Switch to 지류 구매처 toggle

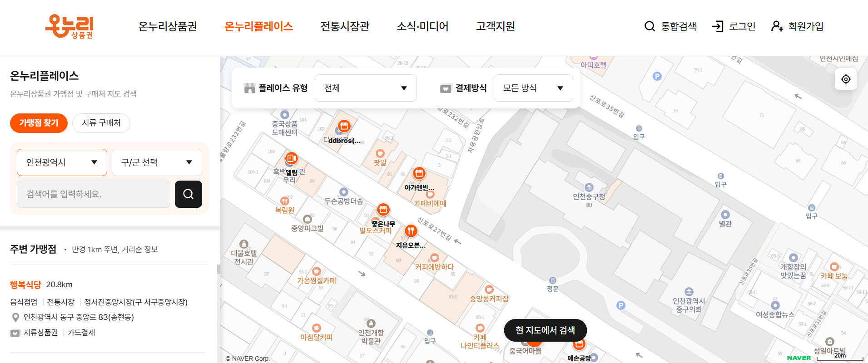(101, 123)
